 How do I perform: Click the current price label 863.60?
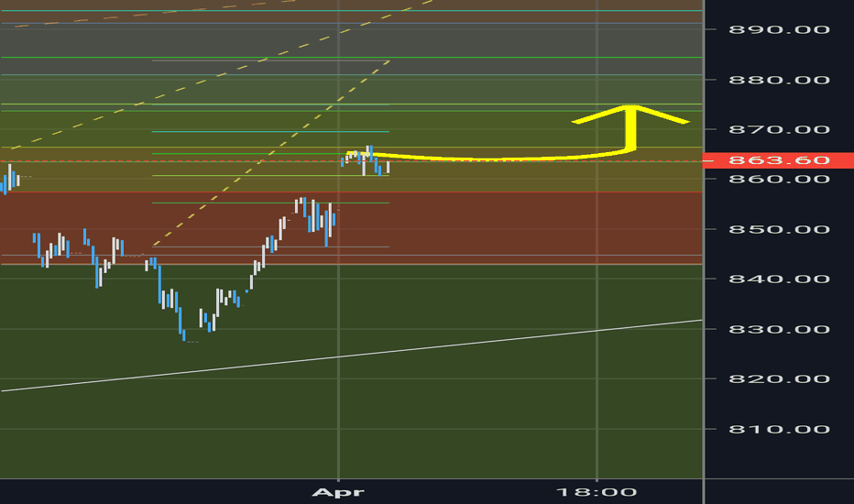pyautogui.click(x=779, y=160)
